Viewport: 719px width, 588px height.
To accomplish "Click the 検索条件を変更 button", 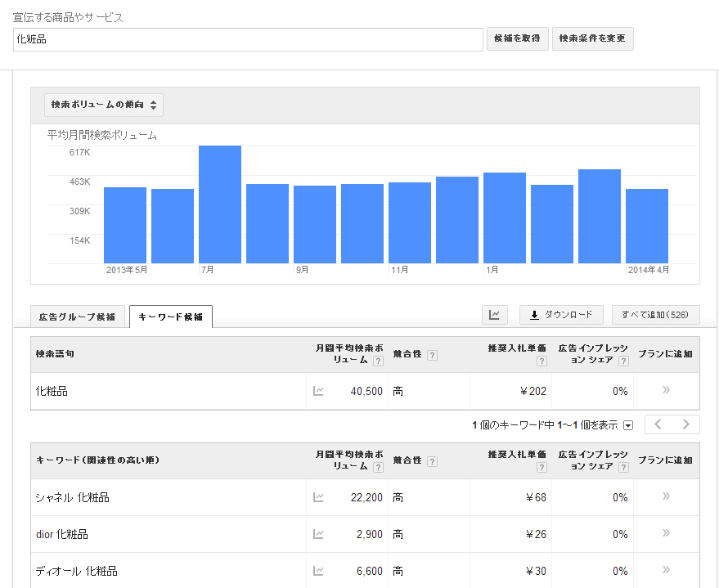I will [x=592, y=38].
